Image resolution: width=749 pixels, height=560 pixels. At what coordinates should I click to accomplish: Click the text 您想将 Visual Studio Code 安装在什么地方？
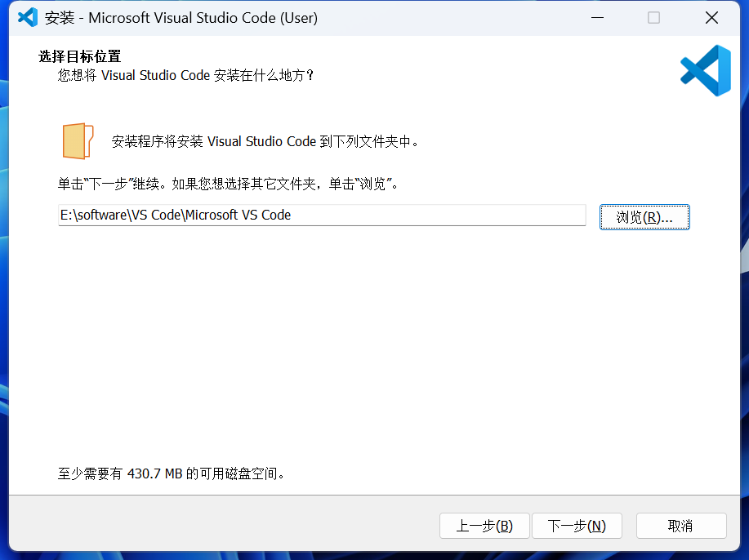coord(186,75)
